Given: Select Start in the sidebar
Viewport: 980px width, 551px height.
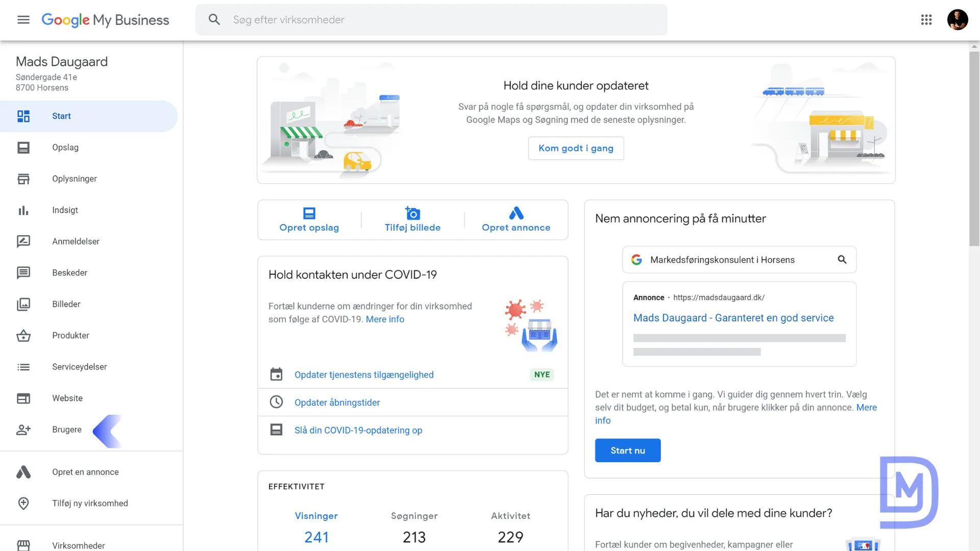Looking at the screenshot, I should pos(89,116).
